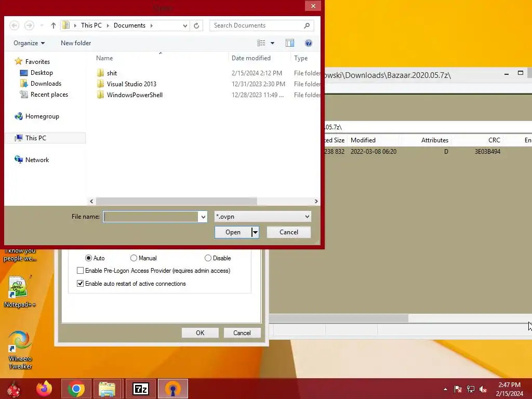The width and height of the screenshot is (532, 399).
Task: Enable Pre-Logon Access Provider checkbox
Action: (x=80, y=270)
